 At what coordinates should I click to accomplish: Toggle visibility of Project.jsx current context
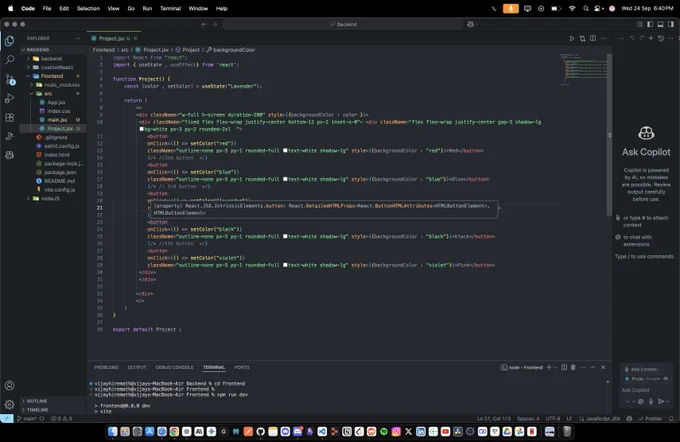pos(666,379)
